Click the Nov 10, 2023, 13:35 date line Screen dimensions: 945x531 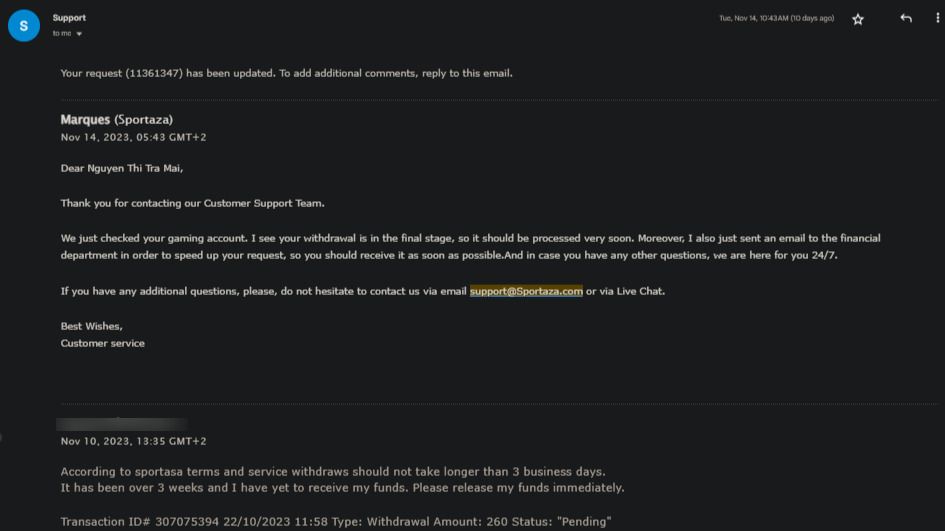click(x=133, y=441)
